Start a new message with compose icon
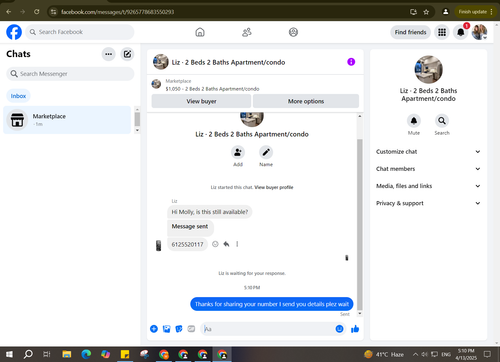The height and width of the screenshot is (362, 500). pyautogui.click(x=127, y=54)
